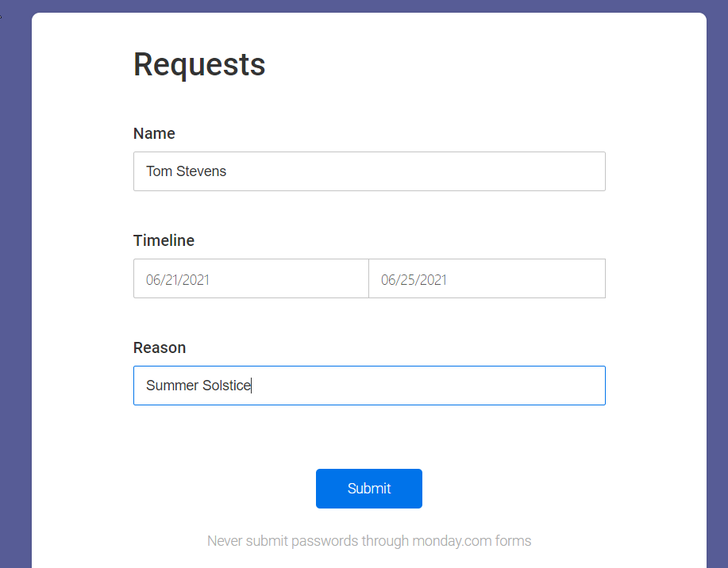This screenshot has height=568, width=728.
Task: Submit the completed request form
Action: coord(369,489)
